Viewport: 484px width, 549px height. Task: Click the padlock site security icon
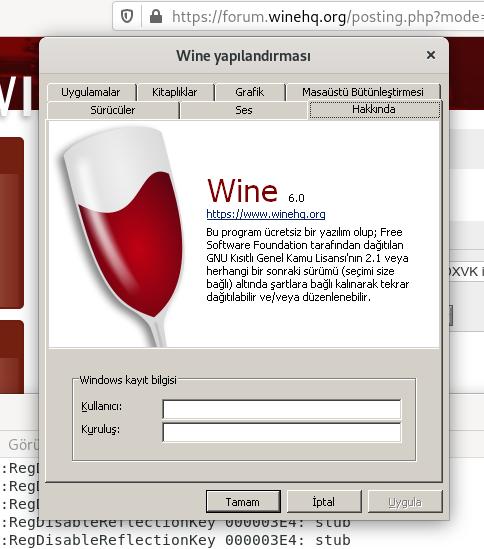156,16
